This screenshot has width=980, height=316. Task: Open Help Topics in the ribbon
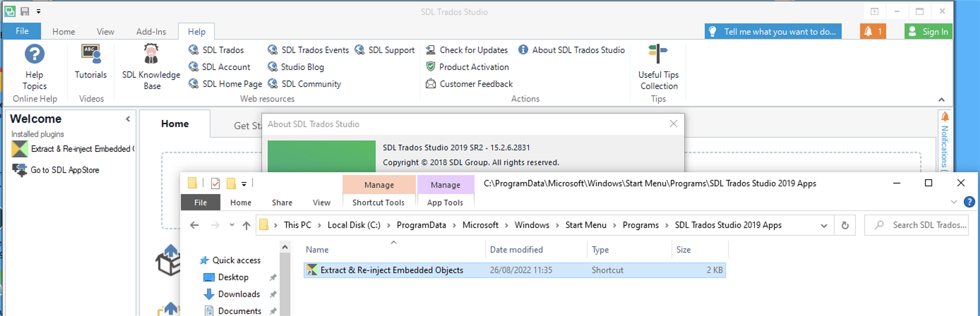34,68
